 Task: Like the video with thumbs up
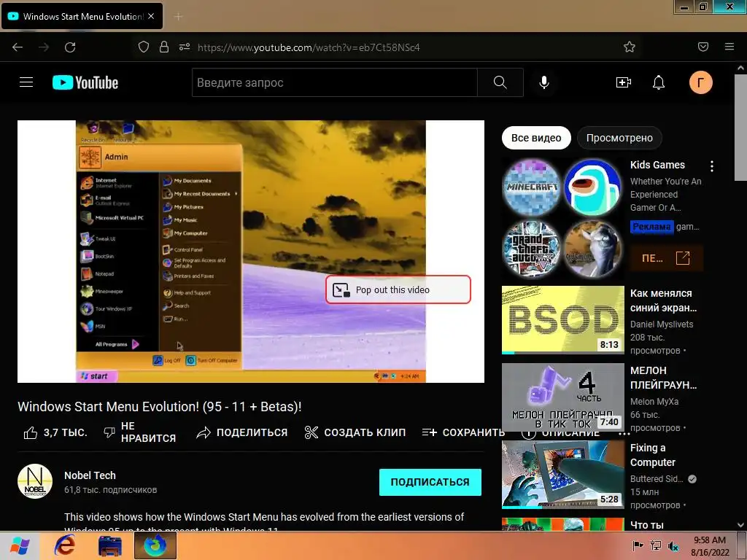click(x=55, y=432)
